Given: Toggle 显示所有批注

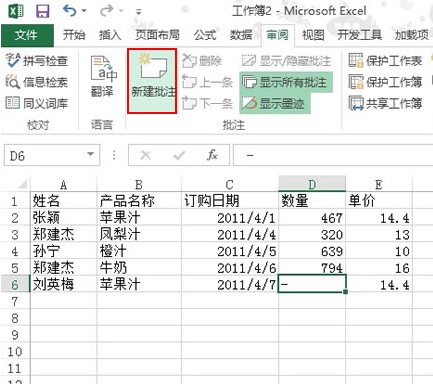Looking at the screenshot, I should click(x=286, y=82).
